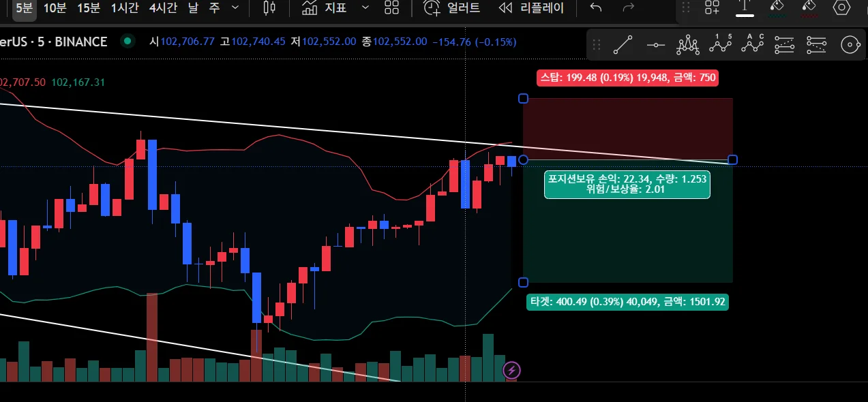
Task: Click the open value 102,706.77
Action: click(x=187, y=42)
